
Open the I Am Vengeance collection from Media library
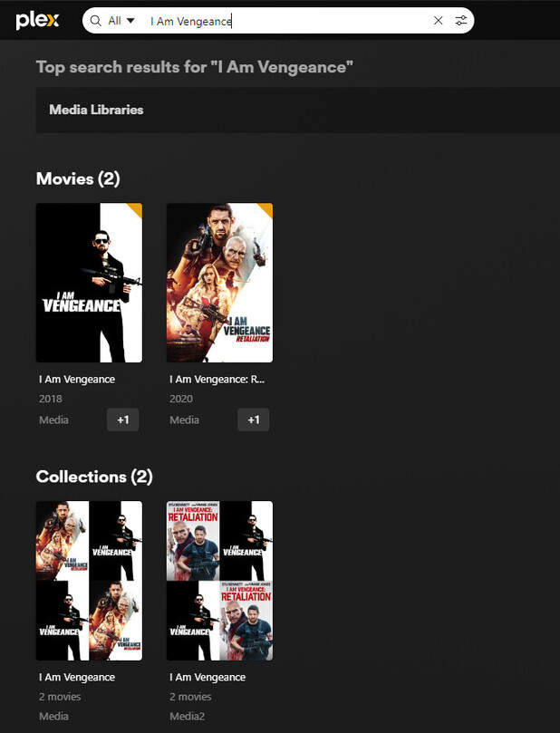tap(90, 581)
